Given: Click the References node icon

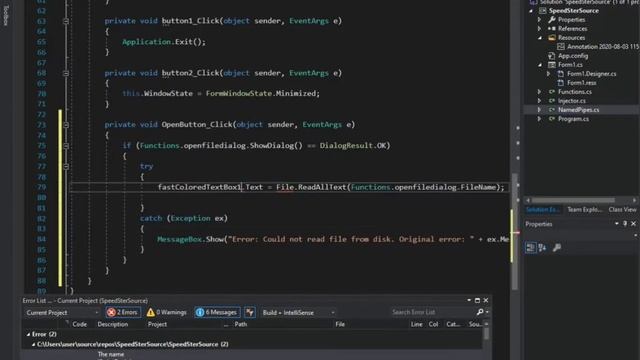Looking at the screenshot, I should click(x=552, y=29).
